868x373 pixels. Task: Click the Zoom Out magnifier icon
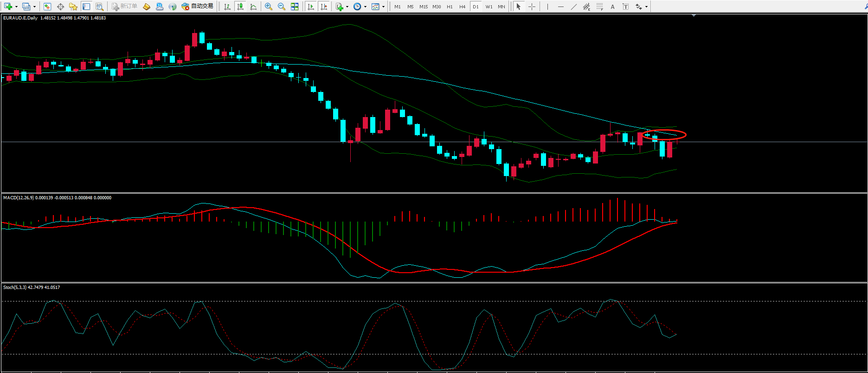(281, 7)
